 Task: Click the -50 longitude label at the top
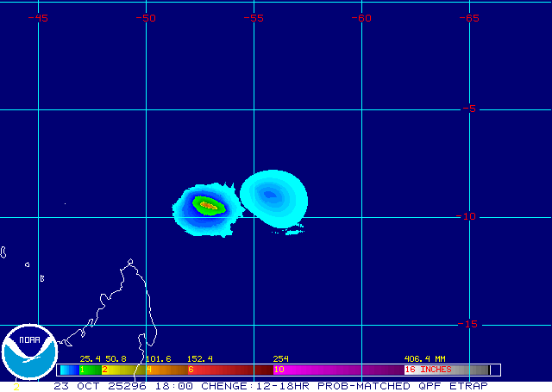tap(146, 17)
